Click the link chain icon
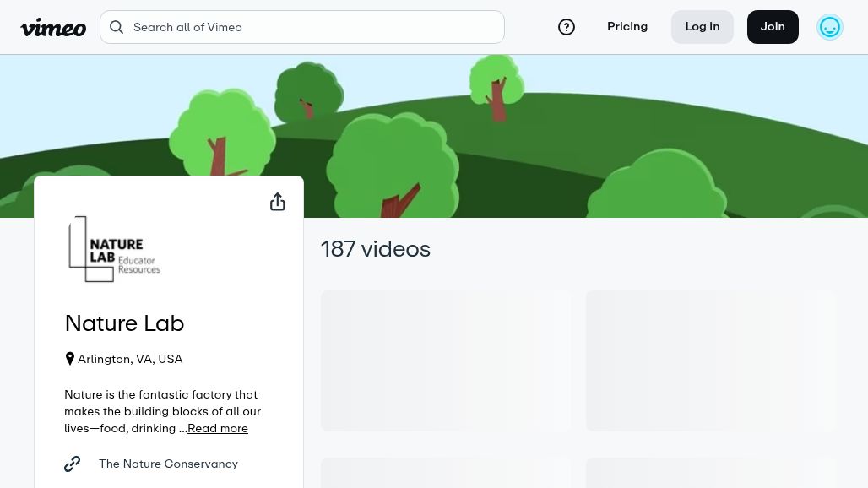Viewport: 868px width, 488px height. point(73,464)
